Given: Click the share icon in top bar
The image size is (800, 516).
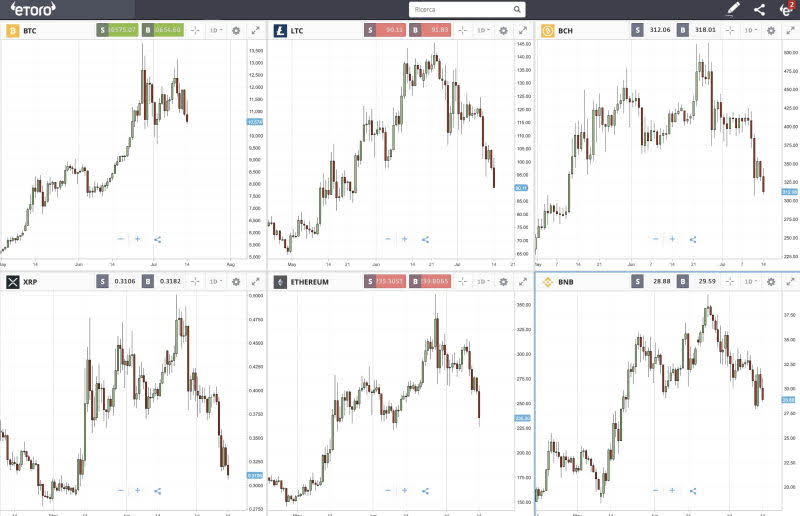Looking at the screenshot, I should (x=760, y=10).
